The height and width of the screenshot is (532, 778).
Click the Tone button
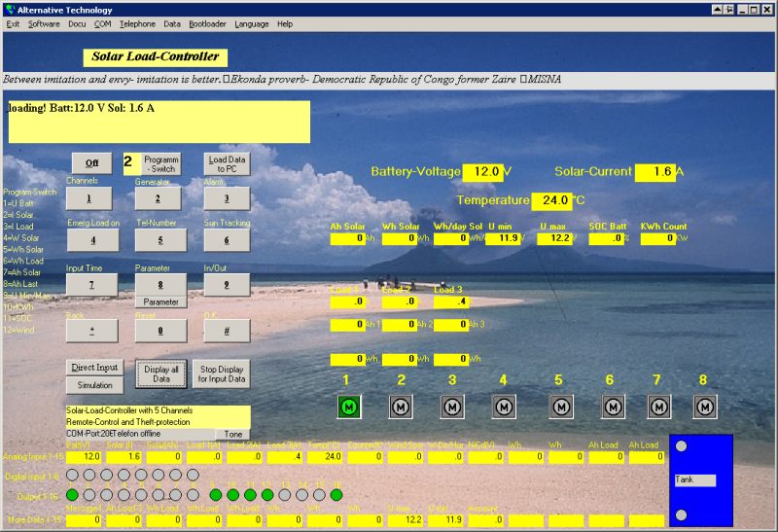click(x=233, y=434)
